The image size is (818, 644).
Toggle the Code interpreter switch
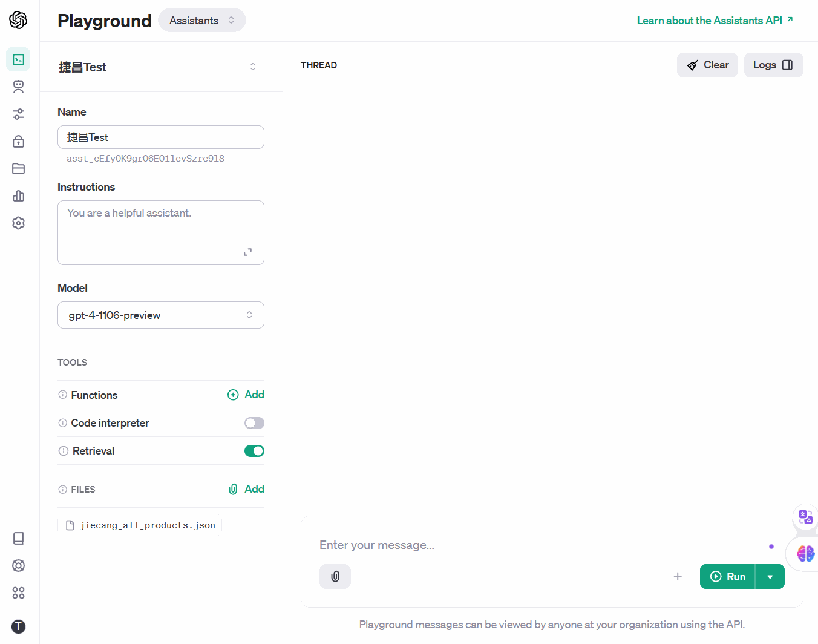[x=254, y=423]
